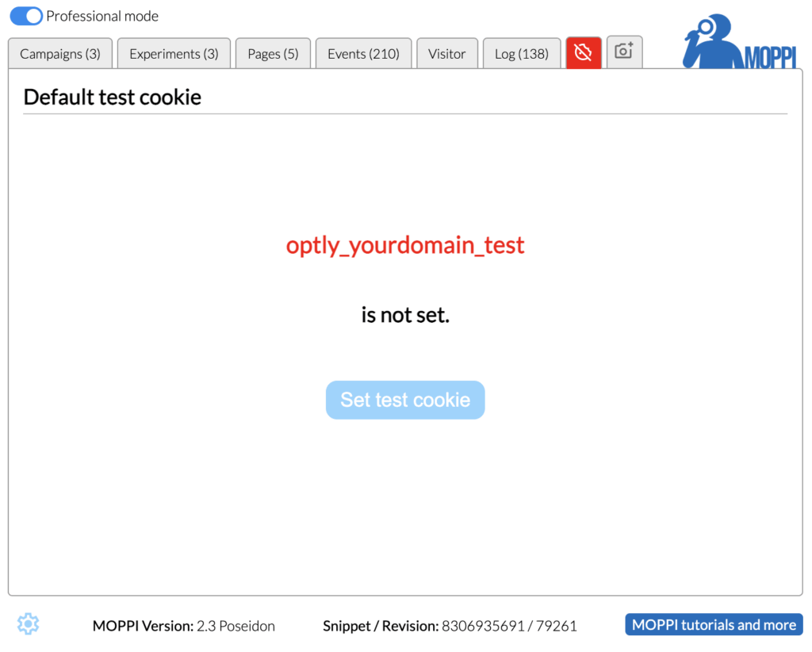The height and width of the screenshot is (652, 812).
Task: Click Set test cookie button
Action: [405, 400]
